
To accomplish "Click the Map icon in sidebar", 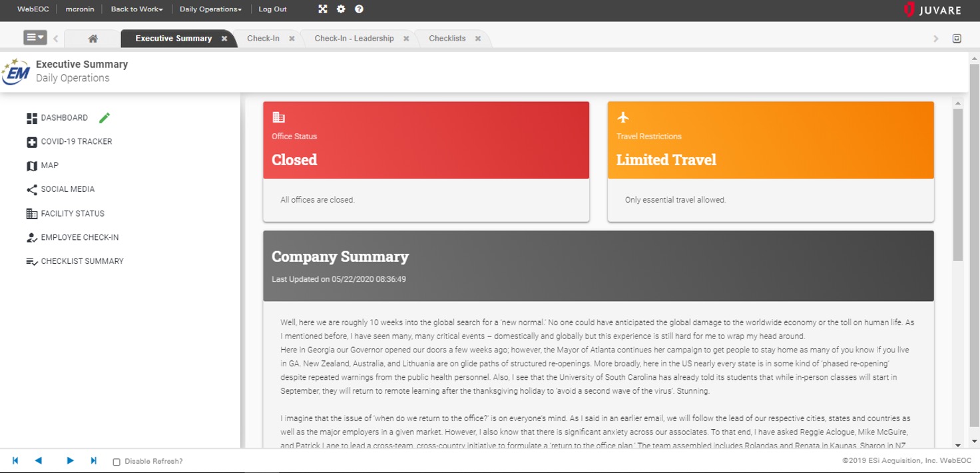I will tap(32, 166).
